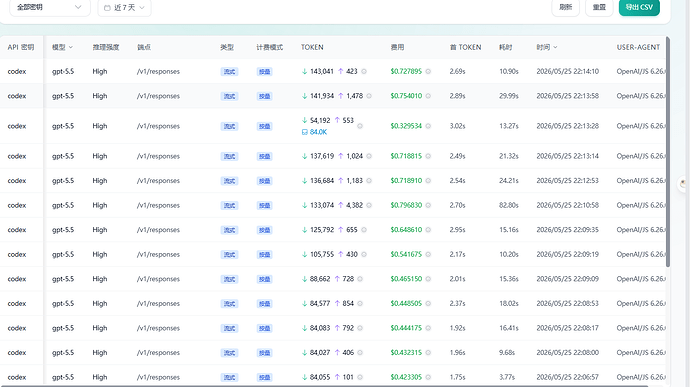
Task: Click the 费用 column header
Action: pos(397,47)
